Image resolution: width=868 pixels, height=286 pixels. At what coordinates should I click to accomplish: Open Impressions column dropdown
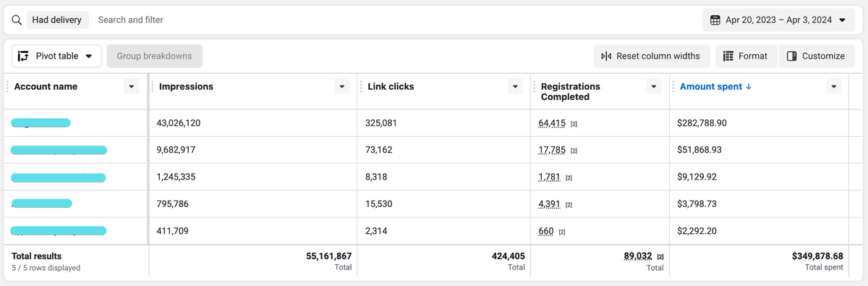click(x=342, y=86)
